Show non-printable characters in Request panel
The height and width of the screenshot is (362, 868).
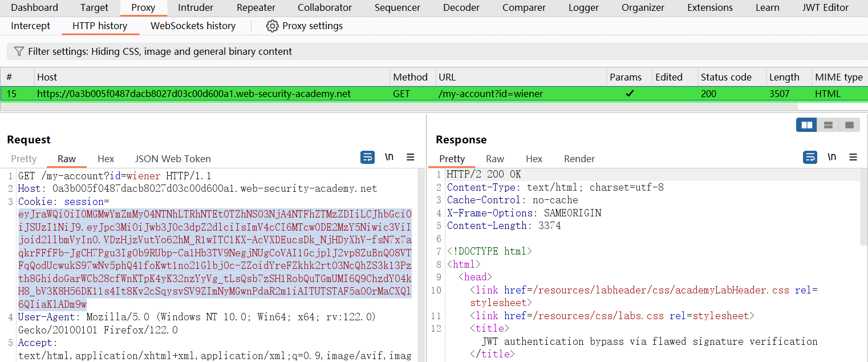[389, 158]
